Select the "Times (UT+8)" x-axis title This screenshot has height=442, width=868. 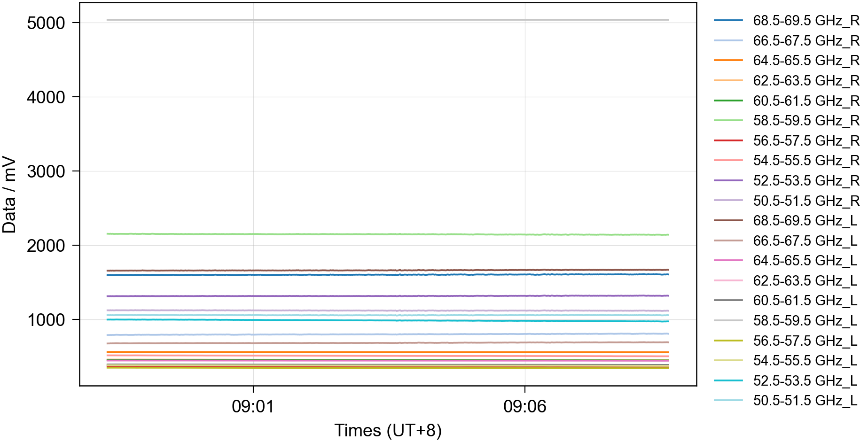(x=388, y=430)
